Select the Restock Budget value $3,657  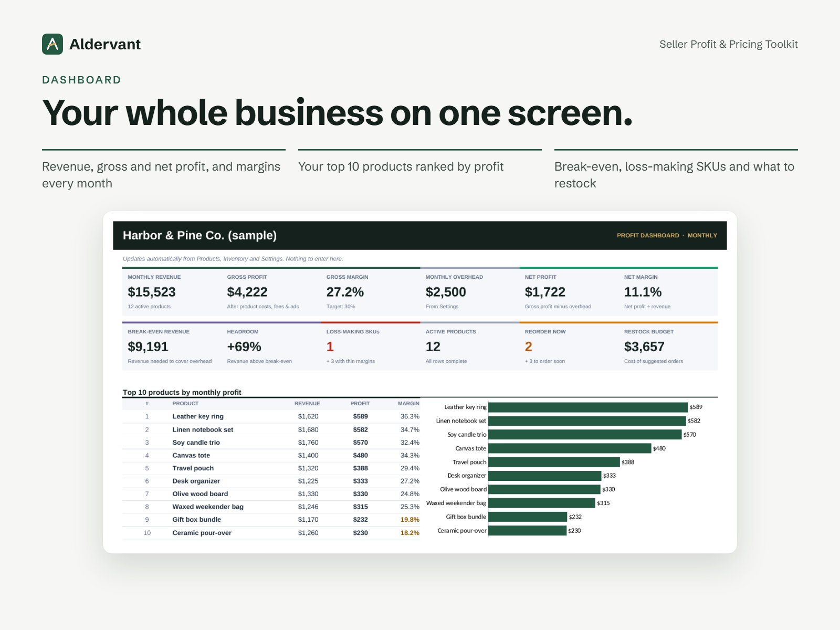point(644,346)
